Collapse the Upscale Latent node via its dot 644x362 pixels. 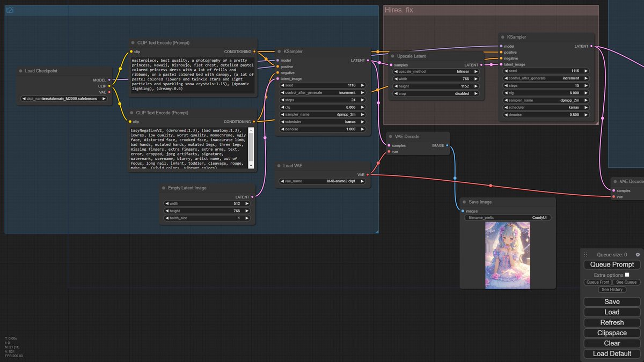coord(393,56)
